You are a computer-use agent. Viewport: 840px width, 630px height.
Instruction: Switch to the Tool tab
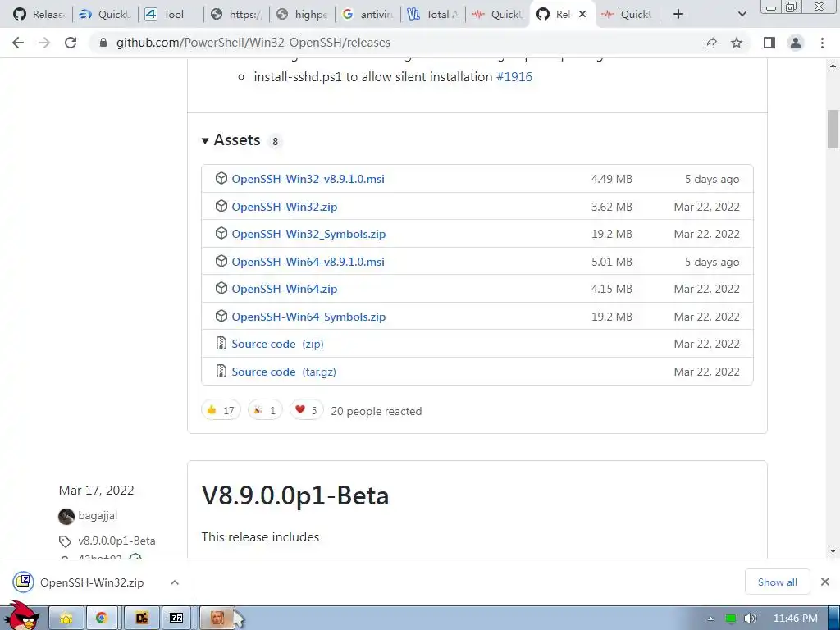pyautogui.click(x=169, y=14)
